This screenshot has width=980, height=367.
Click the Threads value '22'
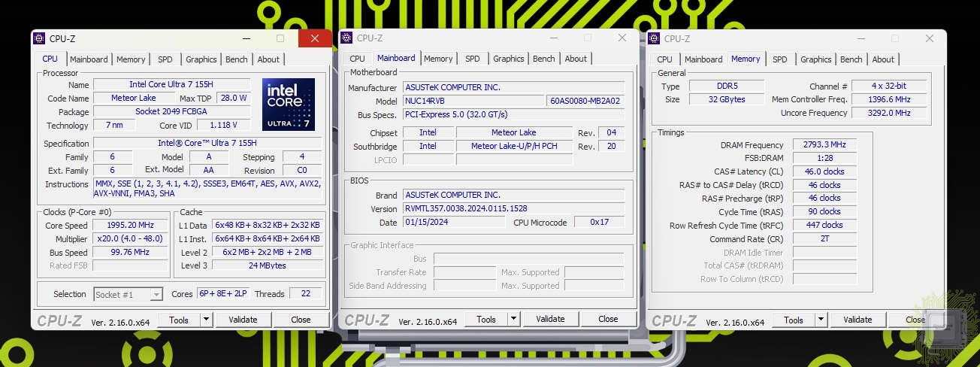(306, 294)
